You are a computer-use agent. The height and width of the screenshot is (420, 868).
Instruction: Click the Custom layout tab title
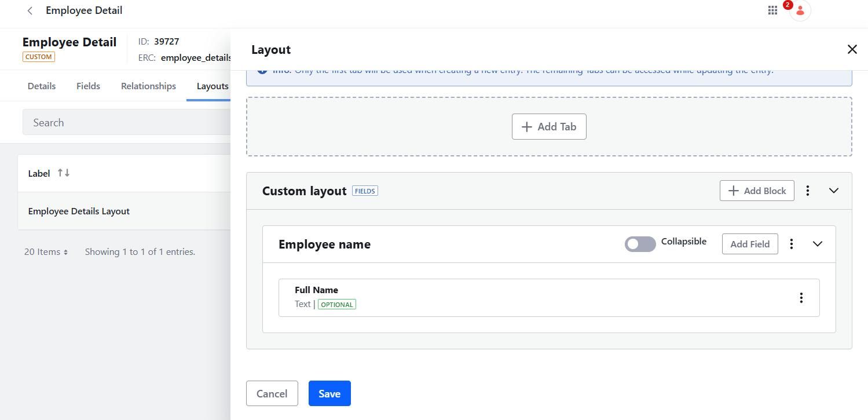[x=304, y=191]
